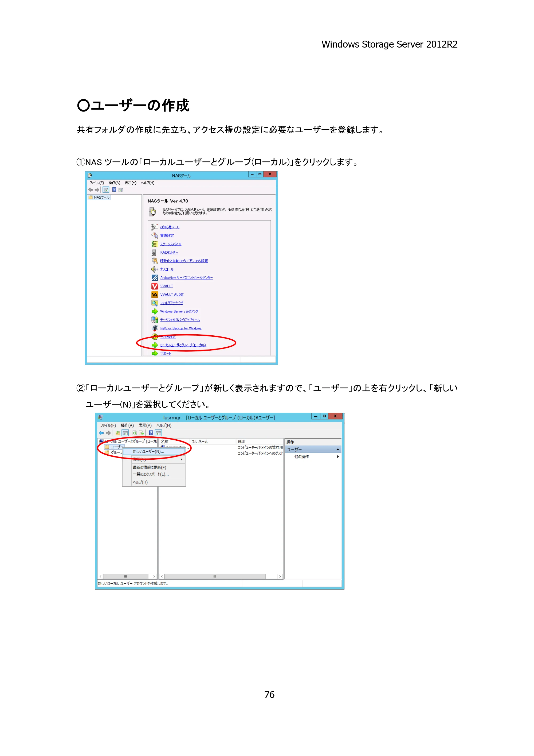The width and height of the screenshot is (534, 756).
Task: Choose 最新の情報に更新(F) in context menu
Action: point(154,467)
